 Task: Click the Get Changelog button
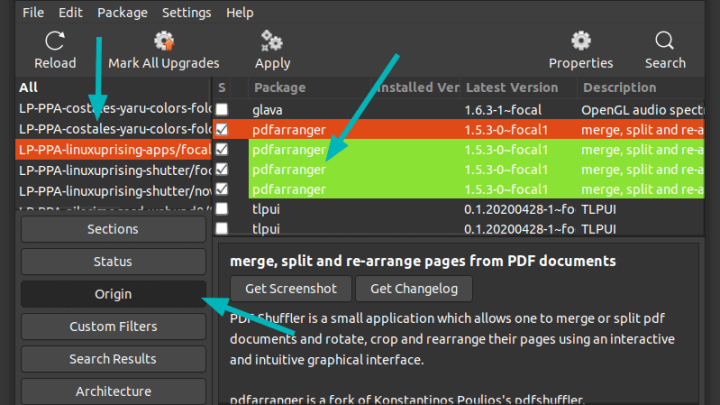point(414,289)
